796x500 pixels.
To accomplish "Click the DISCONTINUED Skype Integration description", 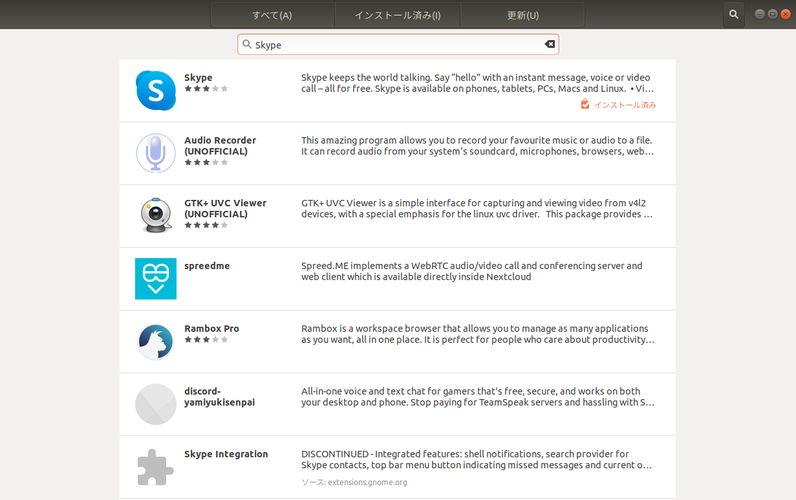I will 476,459.
